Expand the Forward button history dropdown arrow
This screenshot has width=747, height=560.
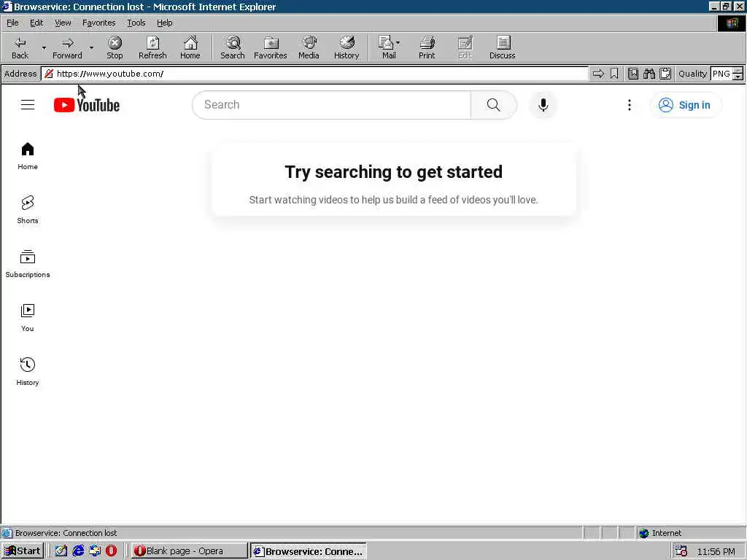tap(91, 47)
